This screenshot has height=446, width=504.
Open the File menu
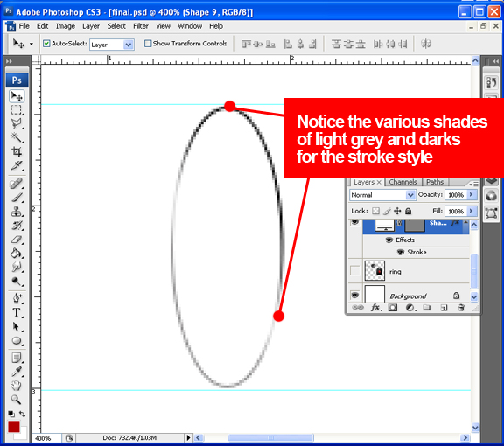(24, 26)
